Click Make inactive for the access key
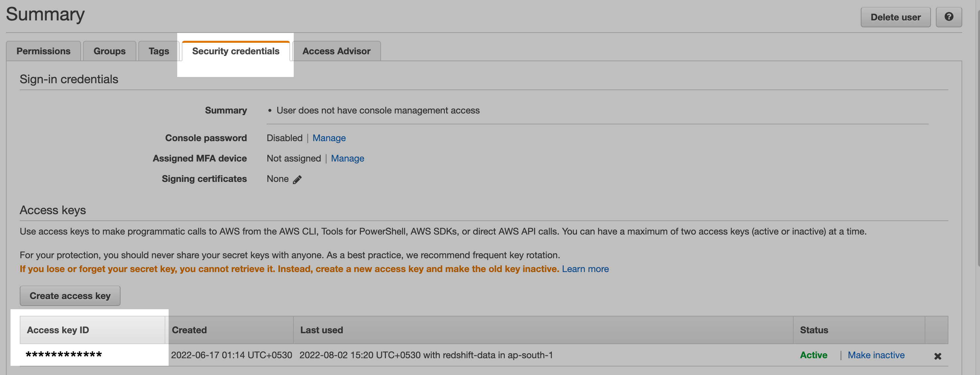This screenshot has height=375, width=980. click(876, 355)
